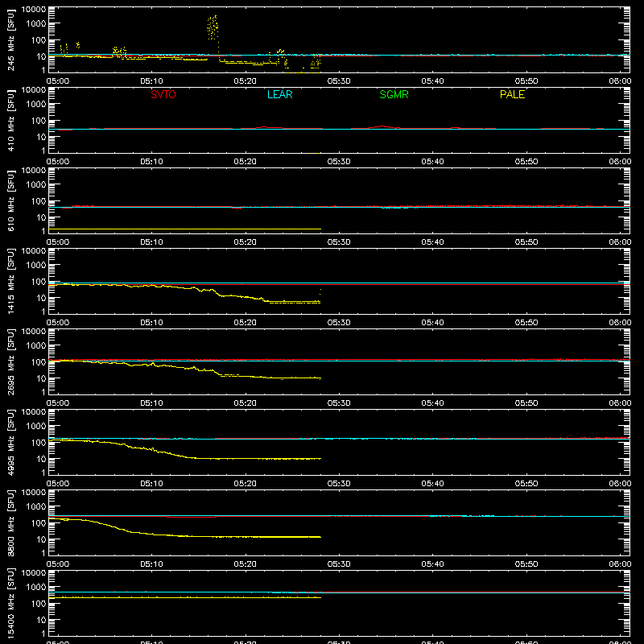Click the 06:00 time label under 4995 MHz panel
The height and width of the screenshot is (644, 644).
[x=620, y=484]
